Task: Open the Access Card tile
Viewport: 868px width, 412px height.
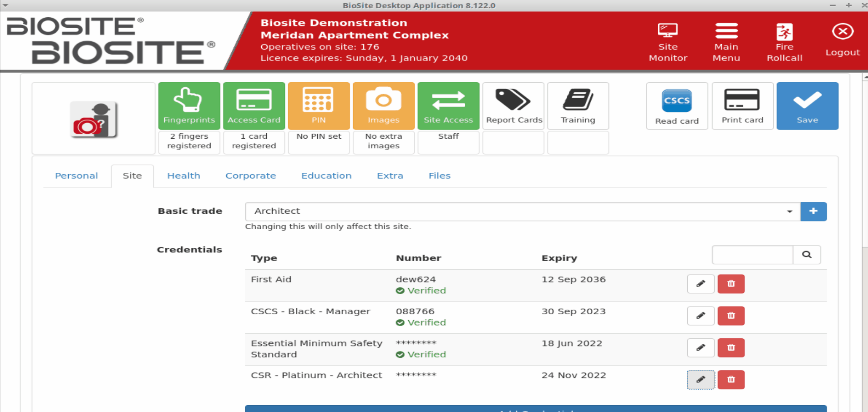Action: (x=254, y=106)
